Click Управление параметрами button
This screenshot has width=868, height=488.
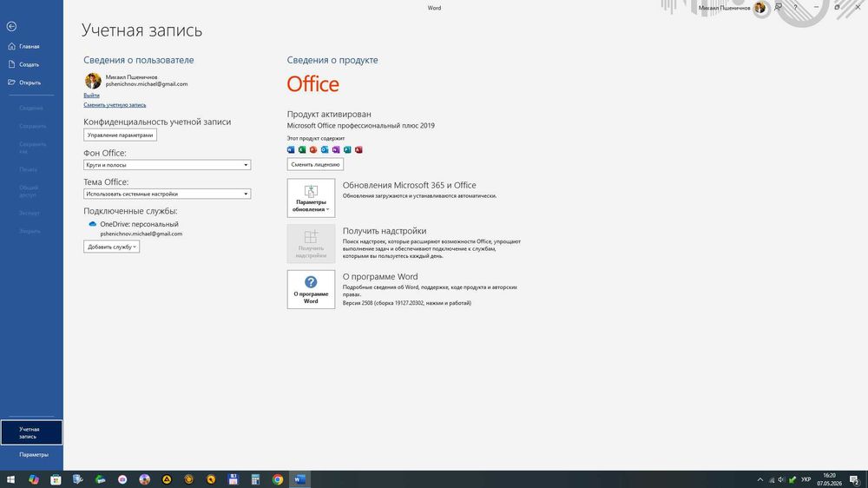tap(120, 135)
